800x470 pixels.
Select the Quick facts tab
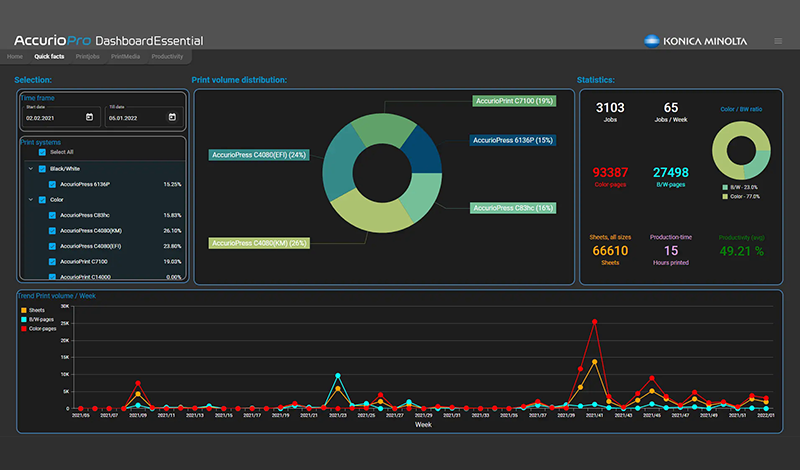[49, 57]
